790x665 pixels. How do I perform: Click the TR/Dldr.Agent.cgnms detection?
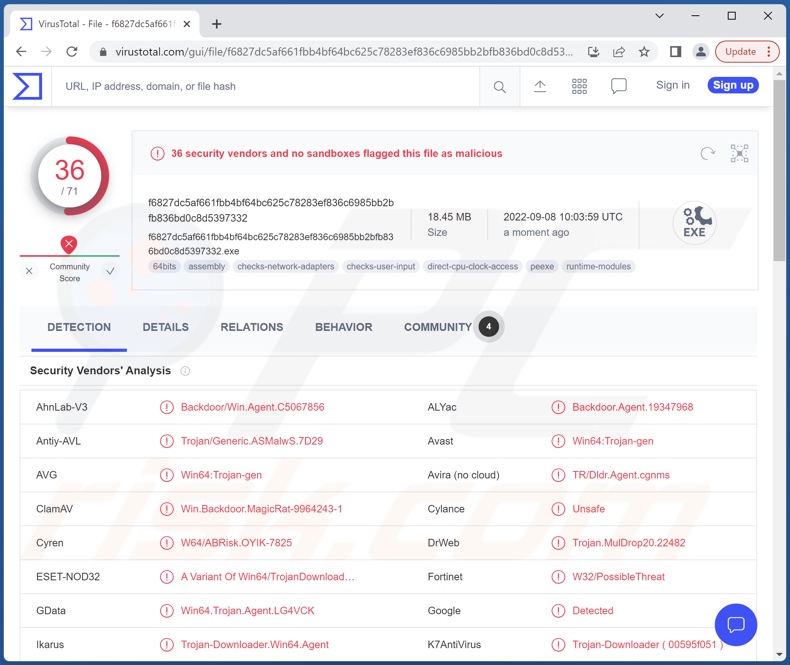click(x=621, y=475)
